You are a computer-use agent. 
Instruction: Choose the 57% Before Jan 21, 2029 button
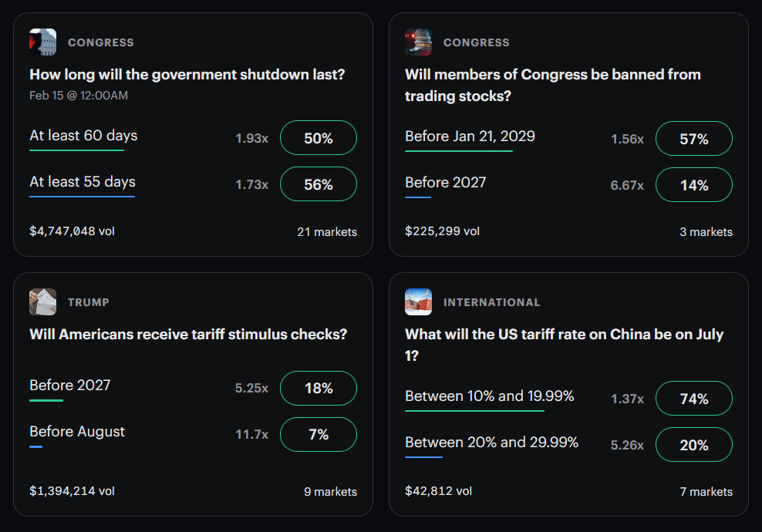click(693, 139)
